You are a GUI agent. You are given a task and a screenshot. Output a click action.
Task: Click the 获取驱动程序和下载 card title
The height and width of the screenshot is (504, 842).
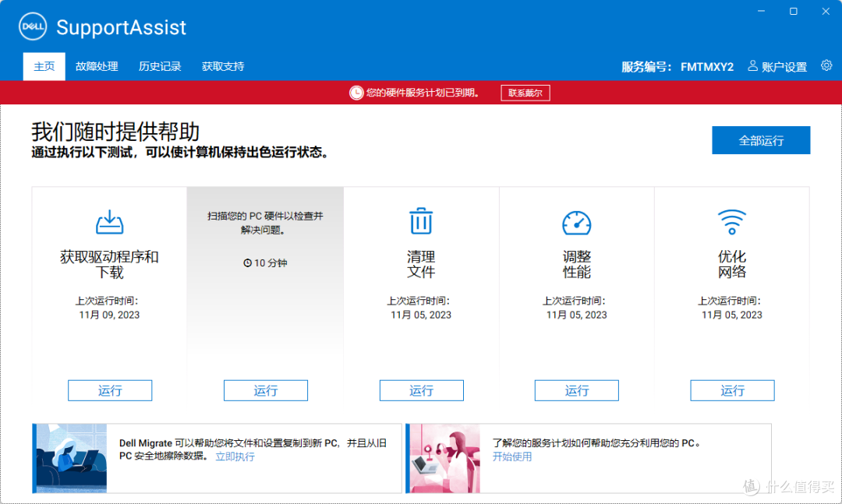click(x=110, y=264)
